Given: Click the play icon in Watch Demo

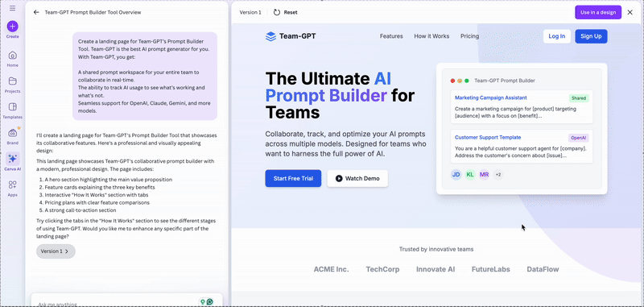Looking at the screenshot, I should (339, 178).
